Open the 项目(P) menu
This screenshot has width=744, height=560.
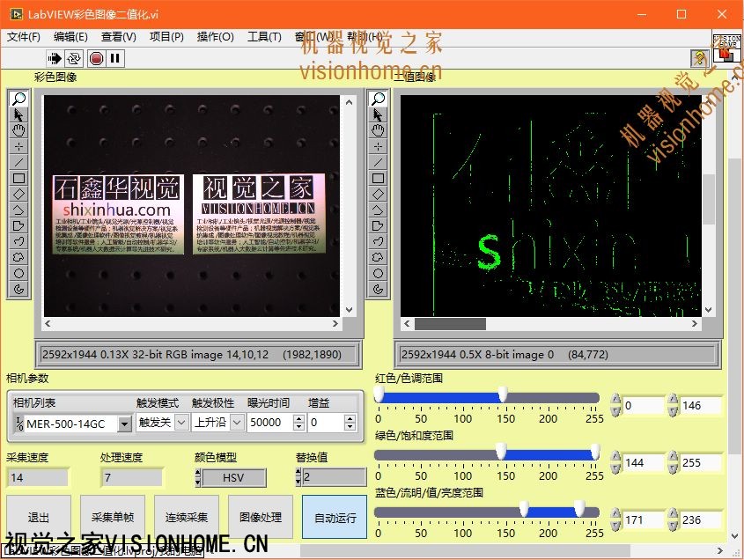[x=166, y=37]
